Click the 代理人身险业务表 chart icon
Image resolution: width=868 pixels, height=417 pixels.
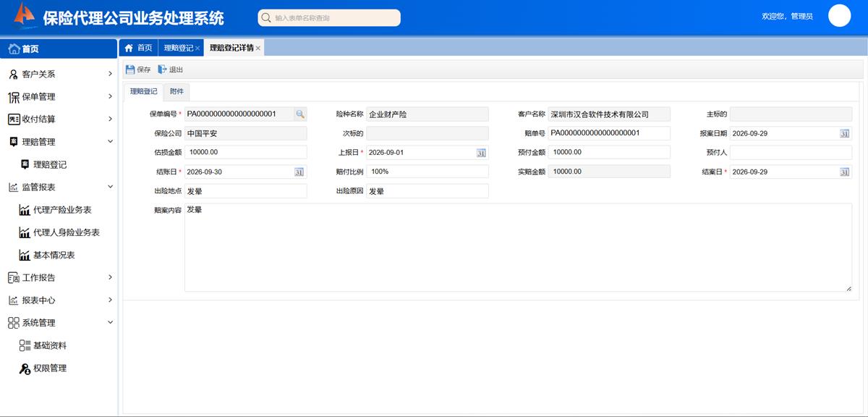[x=25, y=232]
